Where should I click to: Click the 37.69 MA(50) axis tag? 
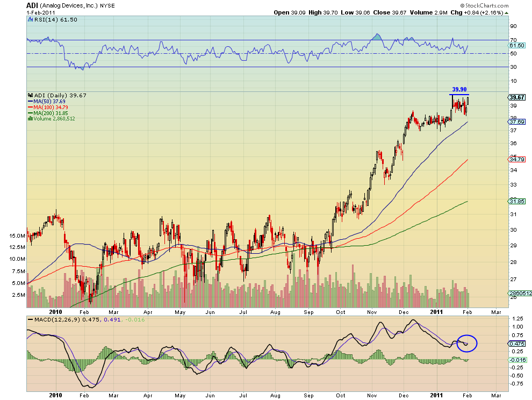tap(517, 122)
